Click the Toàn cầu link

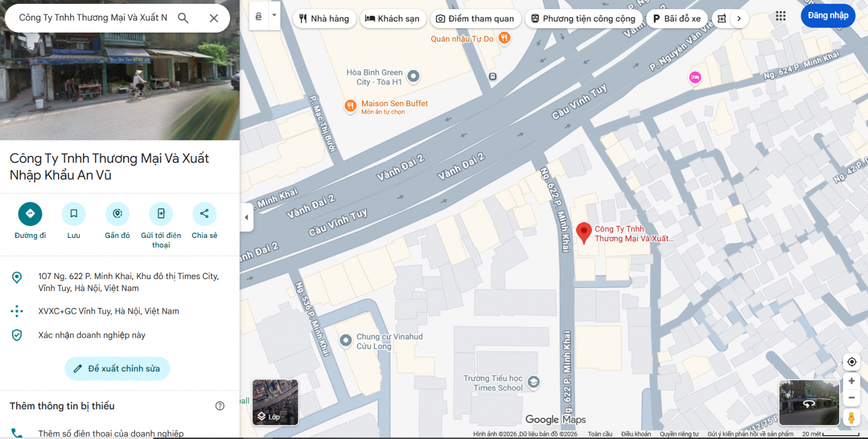tap(600, 434)
